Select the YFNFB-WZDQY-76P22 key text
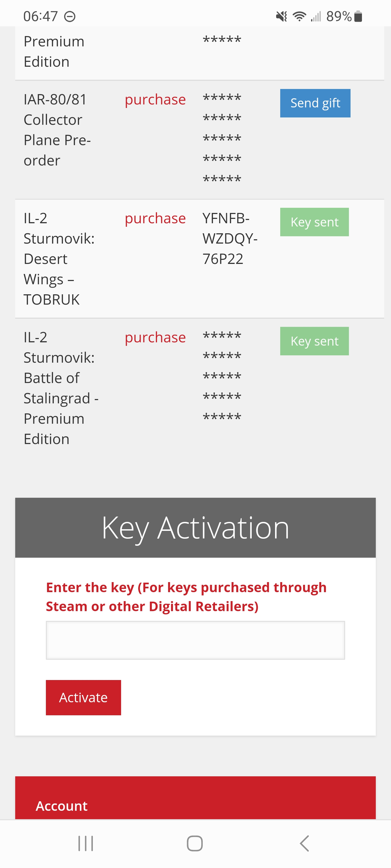The width and height of the screenshot is (391, 868). pyautogui.click(x=229, y=239)
